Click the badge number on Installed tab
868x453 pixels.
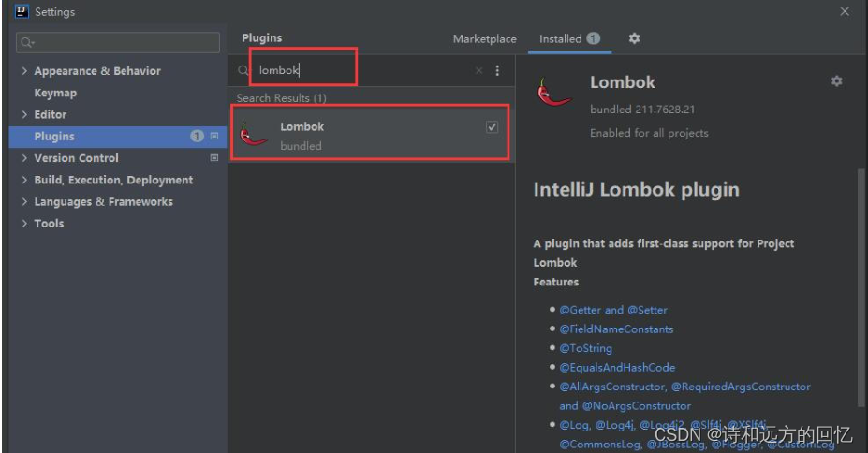click(594, 38)
